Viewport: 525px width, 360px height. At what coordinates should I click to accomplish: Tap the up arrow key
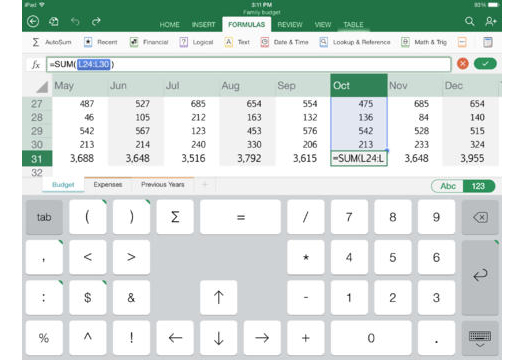219,298
